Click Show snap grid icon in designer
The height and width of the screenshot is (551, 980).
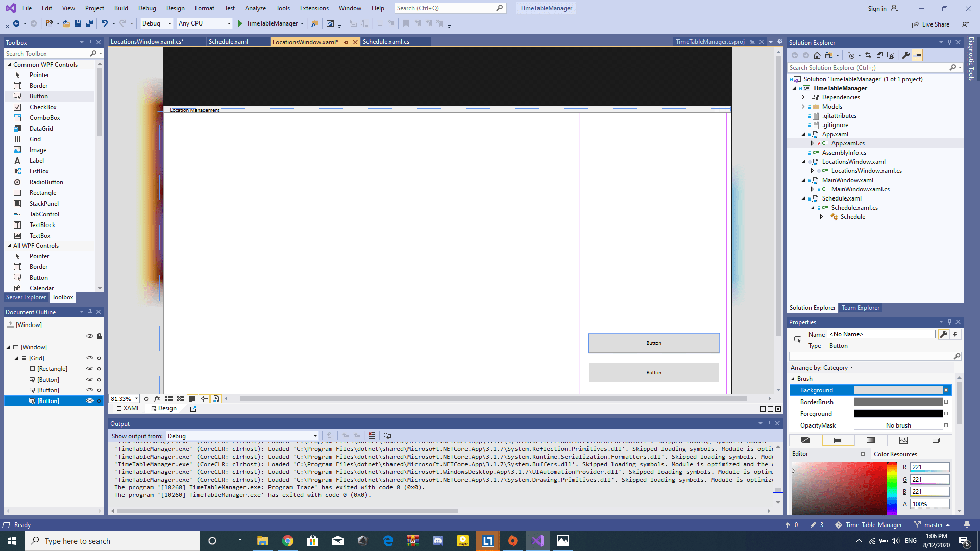[168, 399]
